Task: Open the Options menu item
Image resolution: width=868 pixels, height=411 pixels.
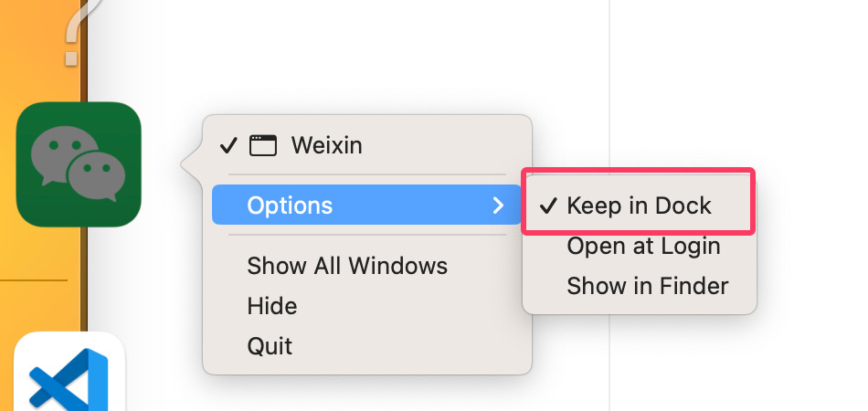Action: click(x=290, y=205)
